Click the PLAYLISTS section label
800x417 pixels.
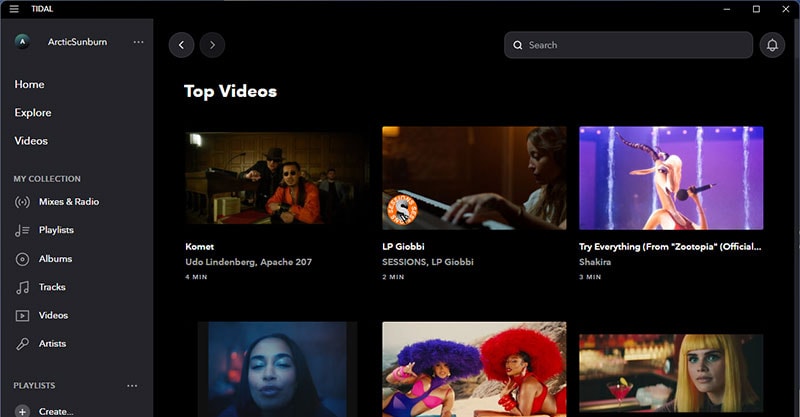[34, 385]
